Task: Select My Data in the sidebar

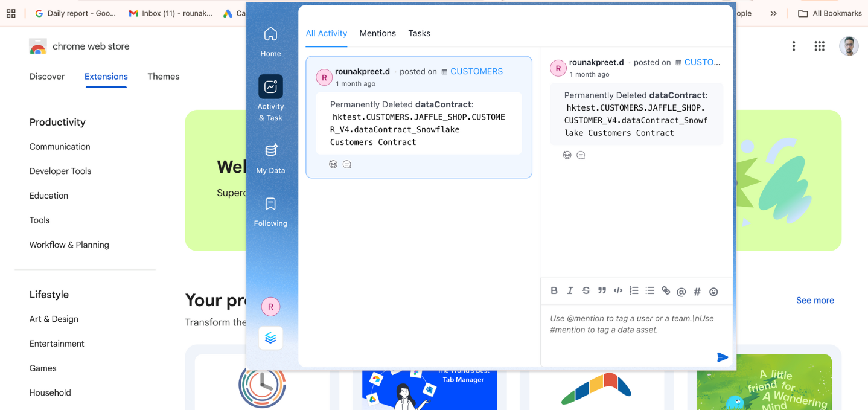Action: (270, 157)
